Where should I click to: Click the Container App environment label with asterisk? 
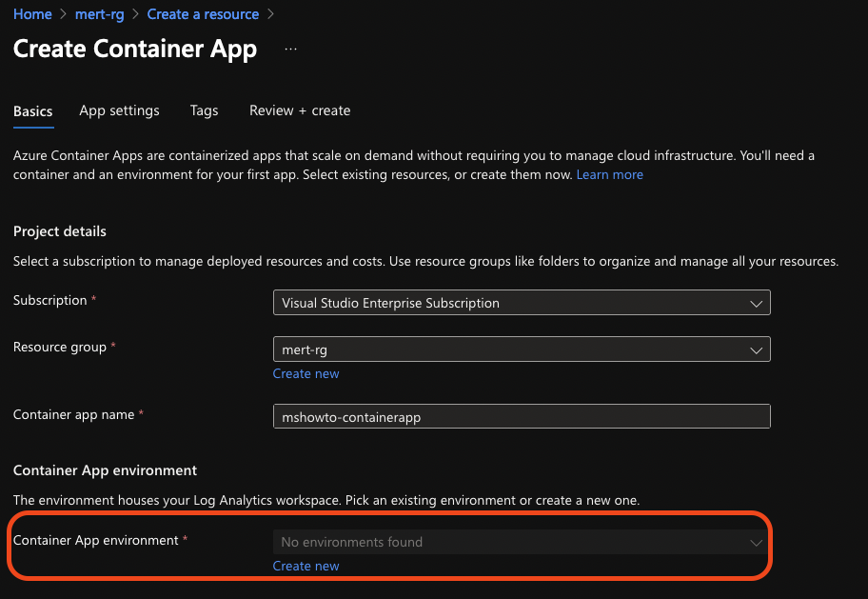100,540
